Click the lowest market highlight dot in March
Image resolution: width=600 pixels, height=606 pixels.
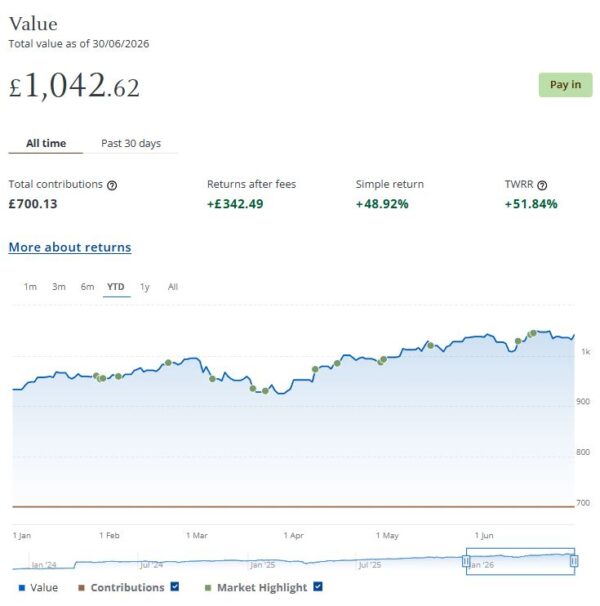click(x=265, y=391)
